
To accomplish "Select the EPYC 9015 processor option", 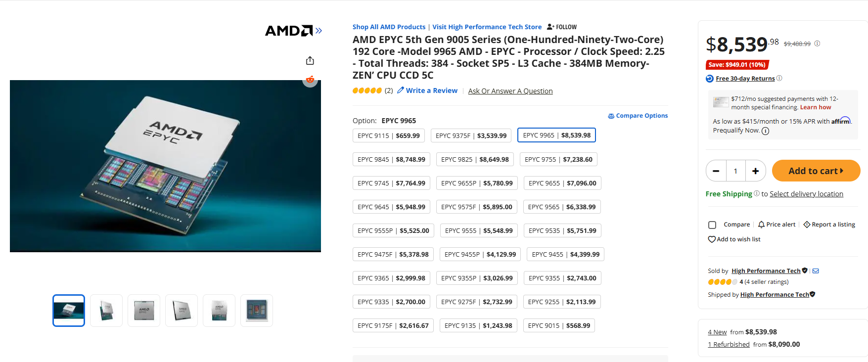I will coord(559,325).
